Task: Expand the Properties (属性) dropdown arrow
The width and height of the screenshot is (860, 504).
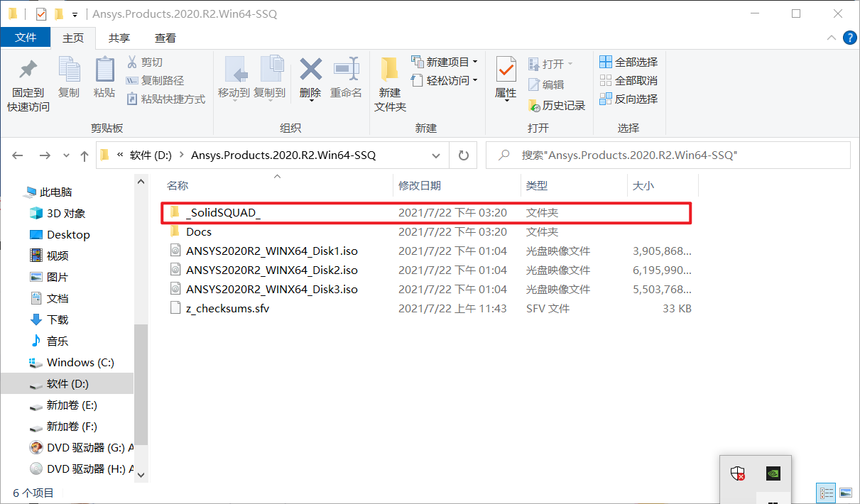Action: 506,100
